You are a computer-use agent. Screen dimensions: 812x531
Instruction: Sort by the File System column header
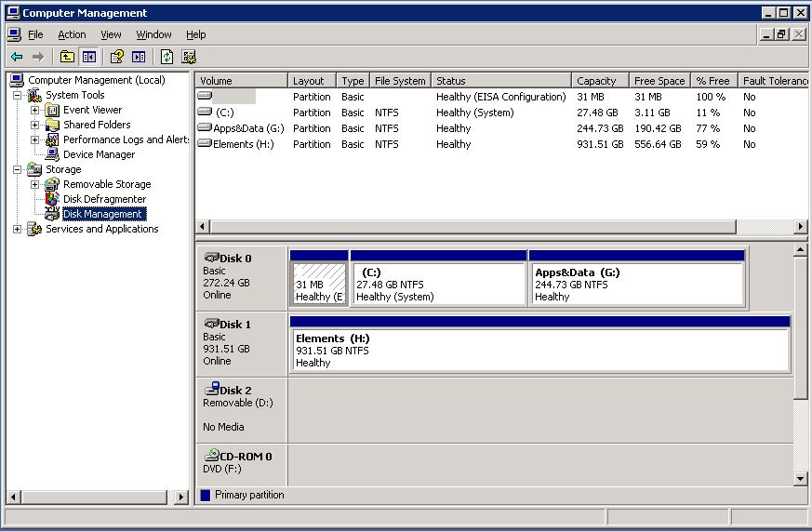pos(400,81)
